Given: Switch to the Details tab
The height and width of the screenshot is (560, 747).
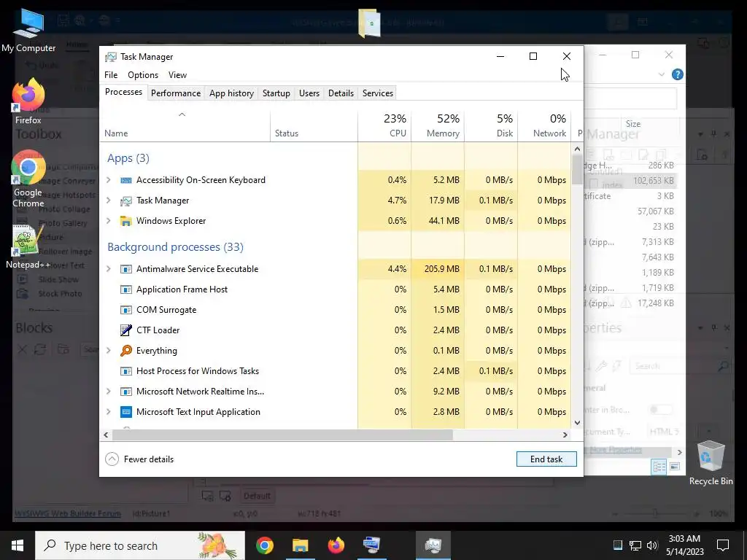Looking at the screenshot, I should [341, 93].
